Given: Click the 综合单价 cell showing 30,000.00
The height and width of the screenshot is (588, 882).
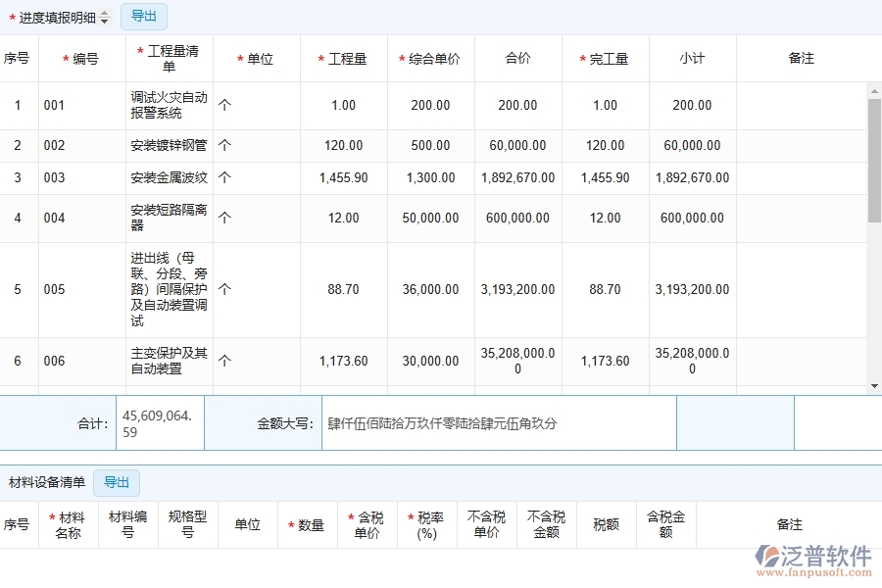Looking at the screenshot, I should point(430,362).
